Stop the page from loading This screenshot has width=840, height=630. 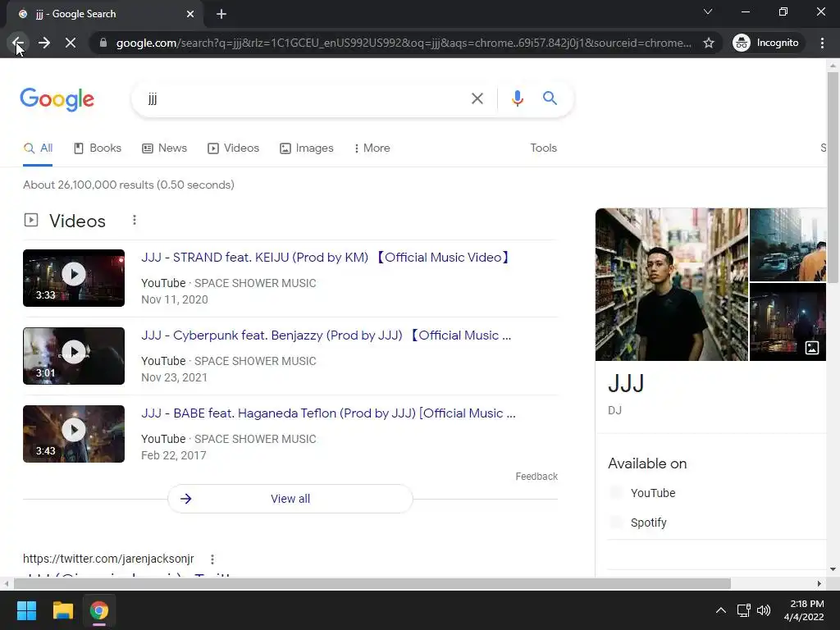coord(71,43)
